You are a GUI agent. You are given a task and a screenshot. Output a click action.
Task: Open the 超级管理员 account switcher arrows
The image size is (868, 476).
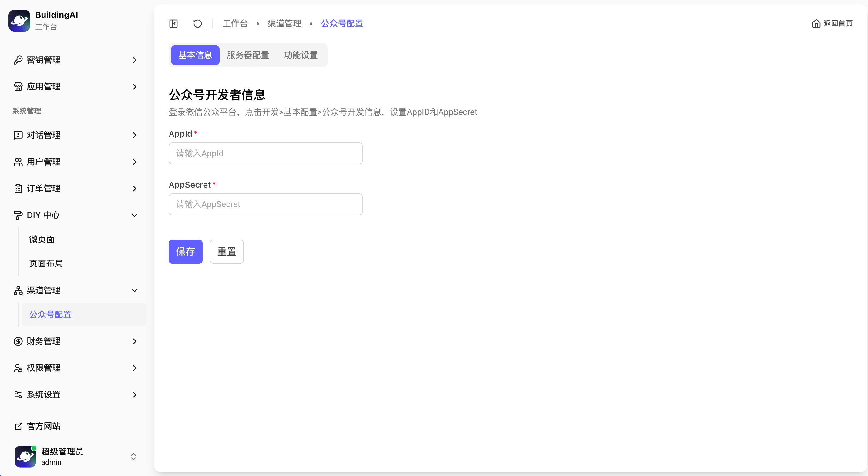point(133,457)
